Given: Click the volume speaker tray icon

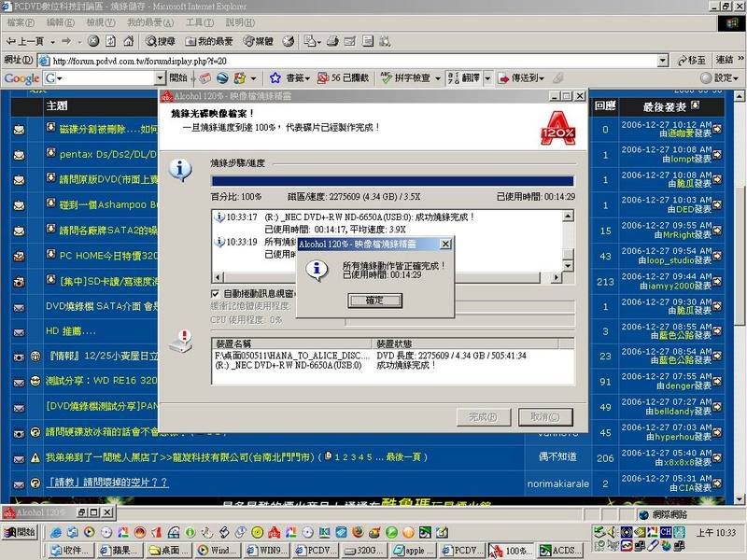Looking at the screenshot, I should click(x=612, y=532).
